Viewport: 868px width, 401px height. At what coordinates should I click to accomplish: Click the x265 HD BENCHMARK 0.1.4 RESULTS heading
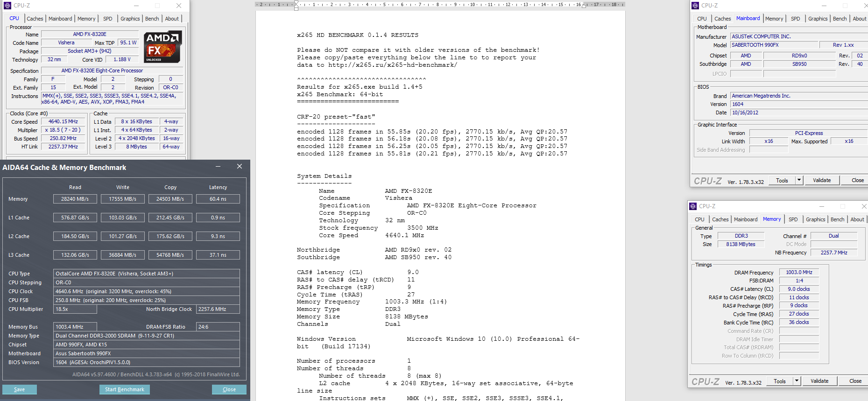[x=358, y=35]
